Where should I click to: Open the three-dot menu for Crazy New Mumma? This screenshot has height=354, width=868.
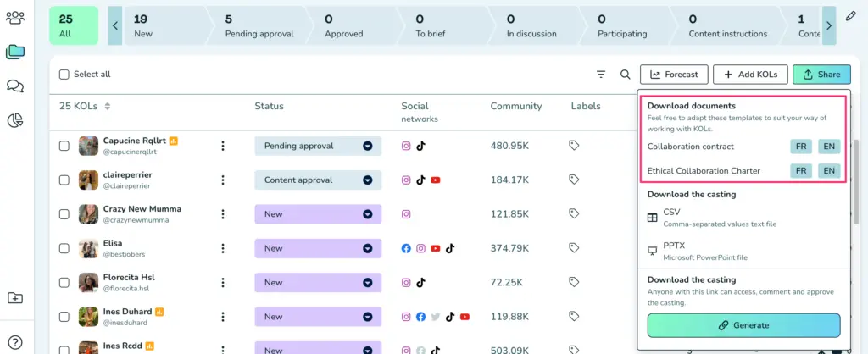click(223, 214)
